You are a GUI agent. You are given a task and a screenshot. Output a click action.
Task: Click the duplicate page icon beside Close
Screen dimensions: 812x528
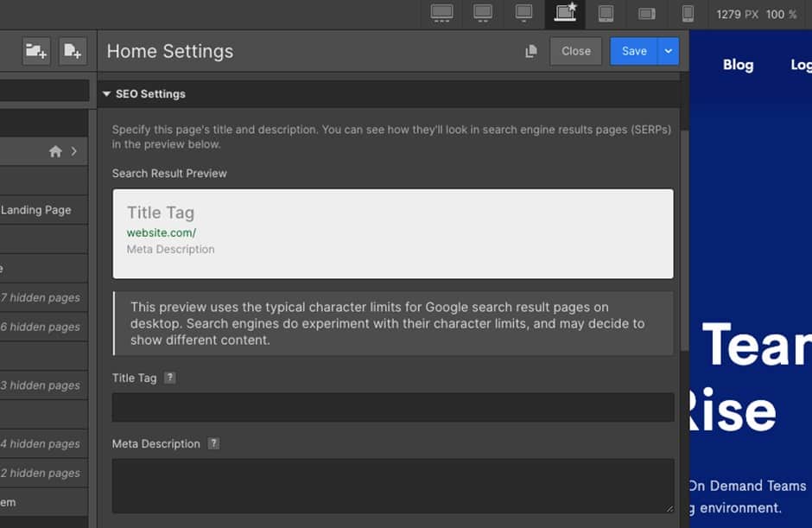[530, 52]
